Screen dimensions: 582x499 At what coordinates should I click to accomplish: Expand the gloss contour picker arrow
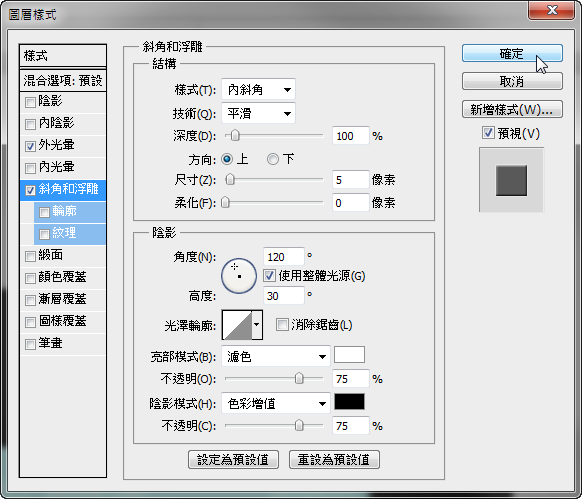click(257, 325)
